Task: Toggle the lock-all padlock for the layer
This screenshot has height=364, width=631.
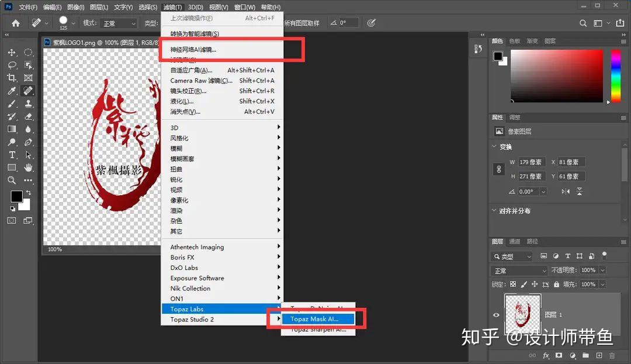Action: click(x=556, y=284)
